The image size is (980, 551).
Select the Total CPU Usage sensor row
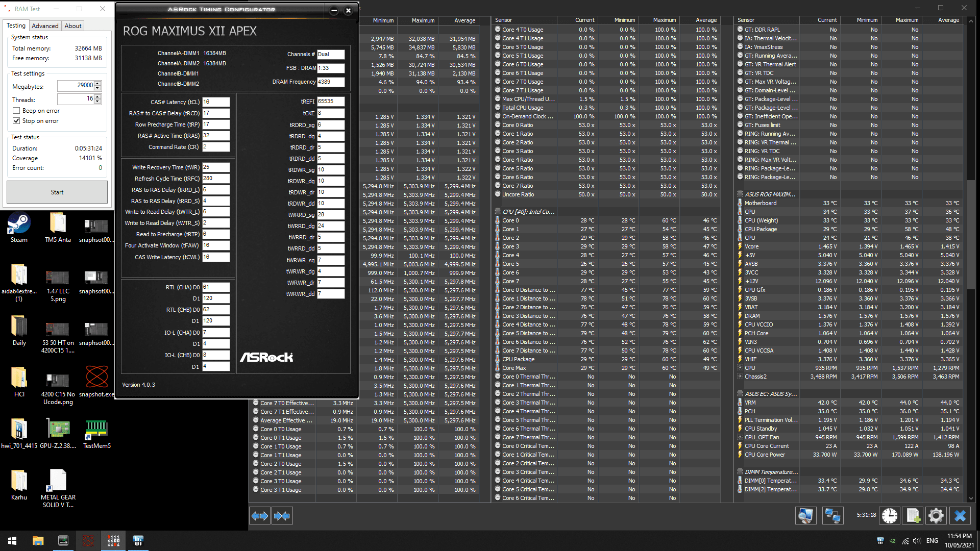[606, 108]
